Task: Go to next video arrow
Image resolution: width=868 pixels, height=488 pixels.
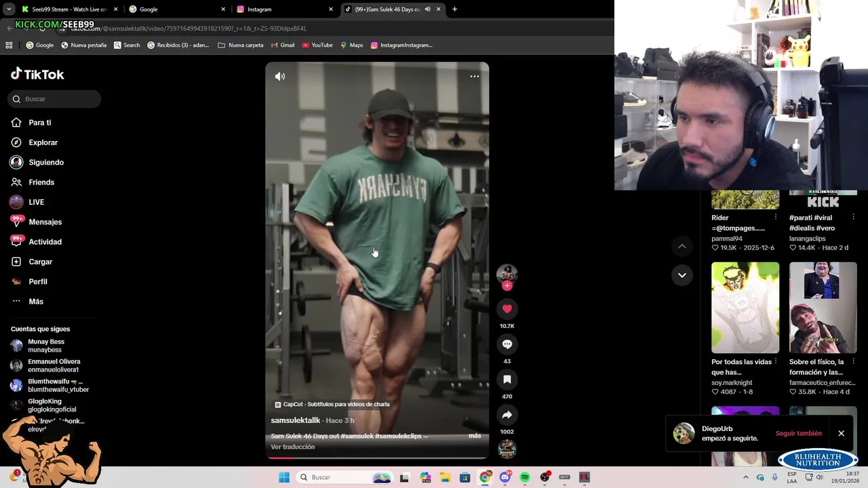Action: (682, 275)
